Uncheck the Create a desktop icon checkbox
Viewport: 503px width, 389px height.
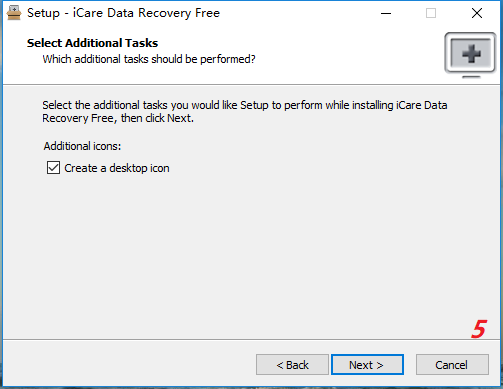[x=53, y=168]
